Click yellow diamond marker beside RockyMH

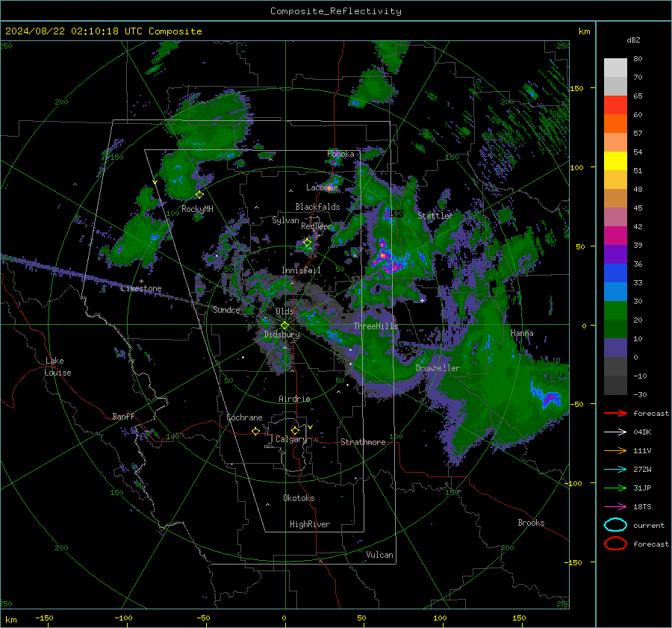199,195
